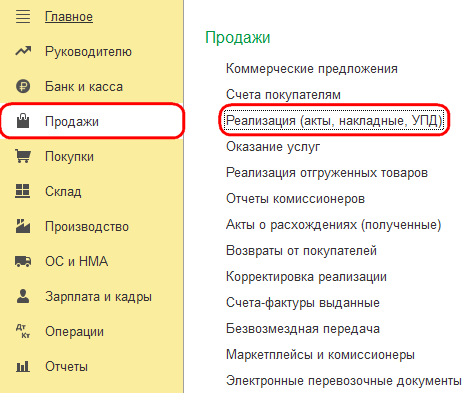This screenshot has height=393, width=473.
Task: Click the shopping bag icon for Продажи
Action: 23,121
